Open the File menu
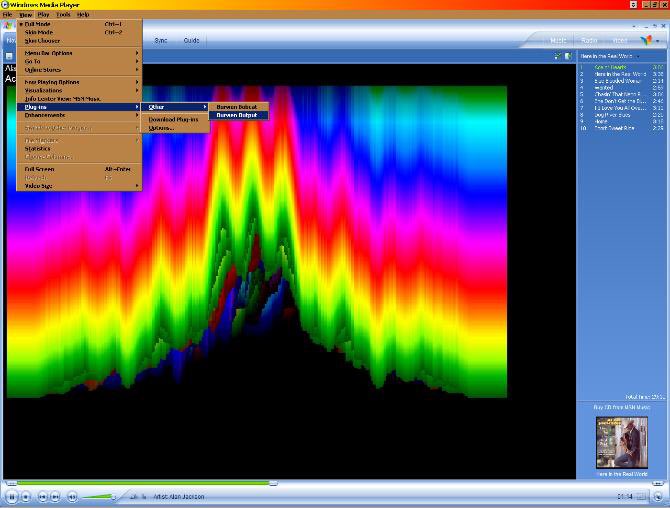 click(7, 15)
